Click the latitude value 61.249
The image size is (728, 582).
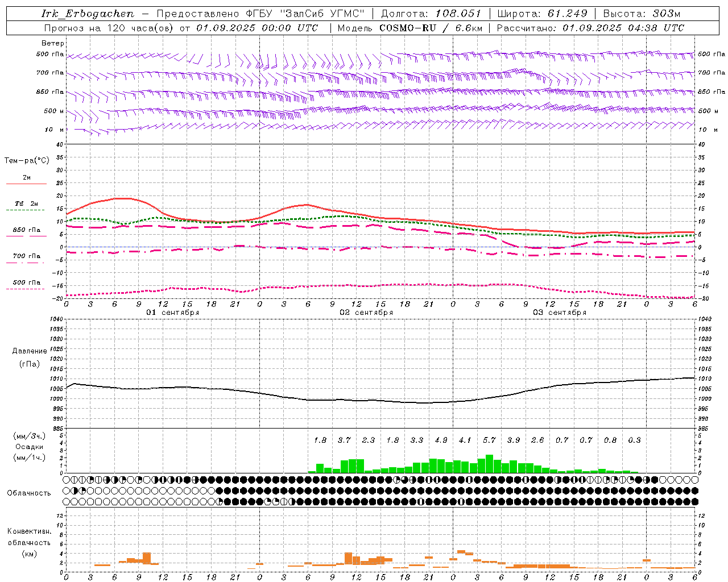567,14
